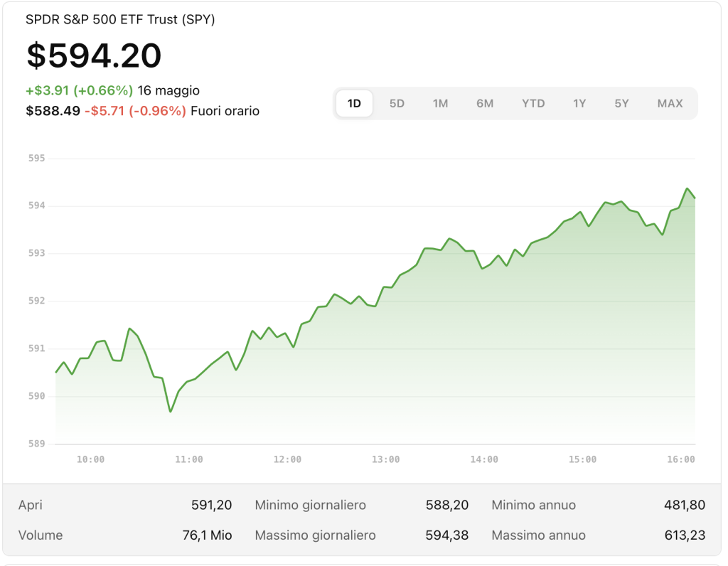Click the Apri value 591,20

coord(212,505)
